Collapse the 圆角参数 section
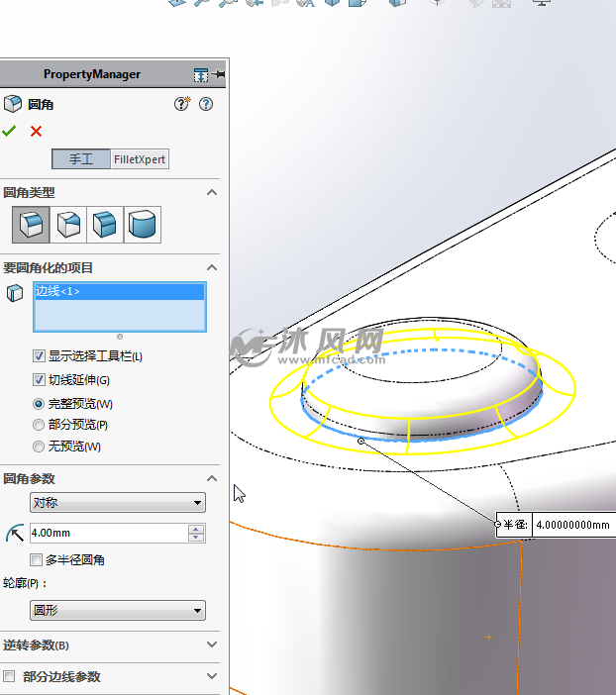The height and width of the screenshot is (695, 616). click(212, 478)
